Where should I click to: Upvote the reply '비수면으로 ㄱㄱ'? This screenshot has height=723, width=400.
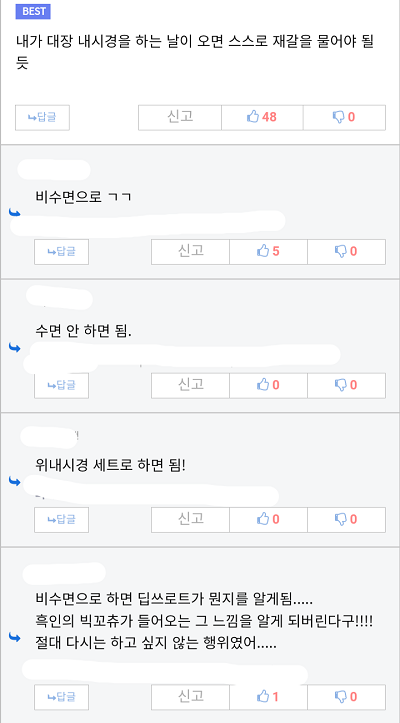pyautogui.click(x=269, y=252)
